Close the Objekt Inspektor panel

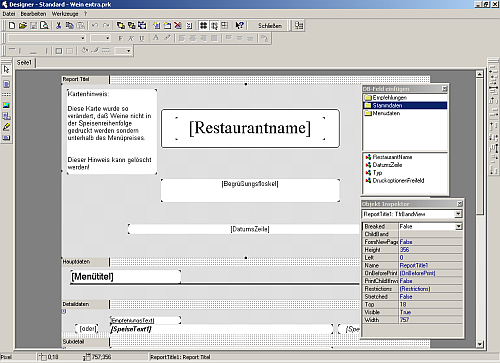click(459, 204)
